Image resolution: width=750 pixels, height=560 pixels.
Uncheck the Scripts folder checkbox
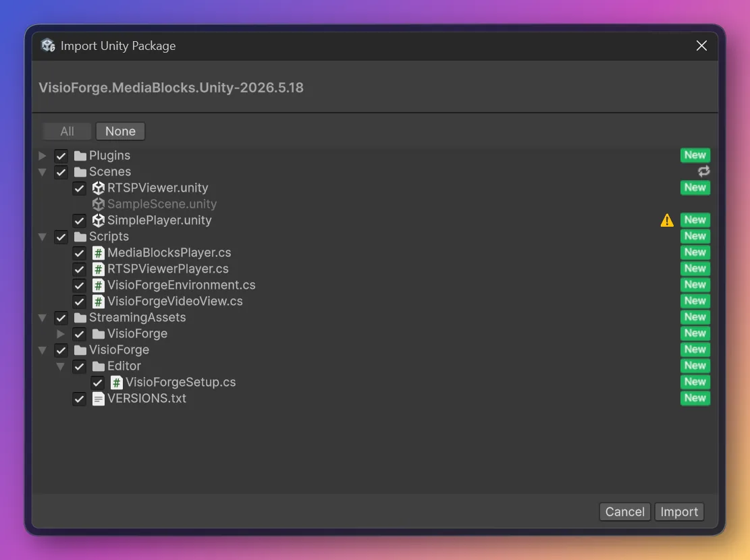[61, 237]
